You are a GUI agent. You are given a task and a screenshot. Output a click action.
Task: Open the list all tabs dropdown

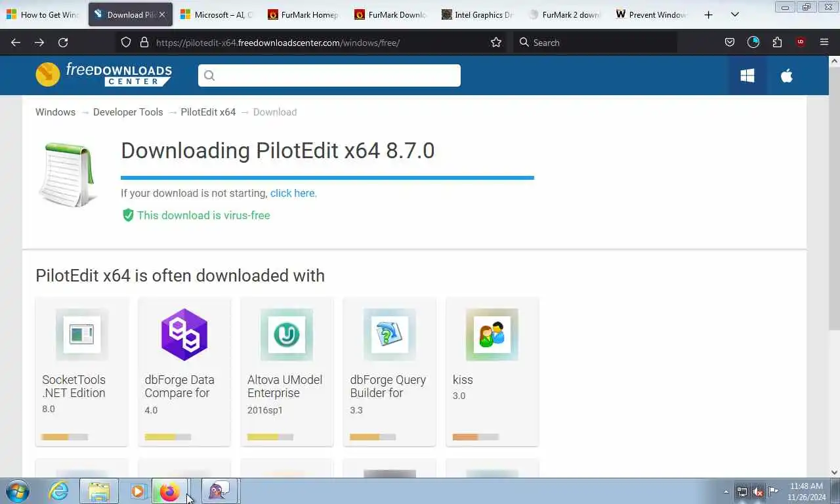click(x=735, y=14)
